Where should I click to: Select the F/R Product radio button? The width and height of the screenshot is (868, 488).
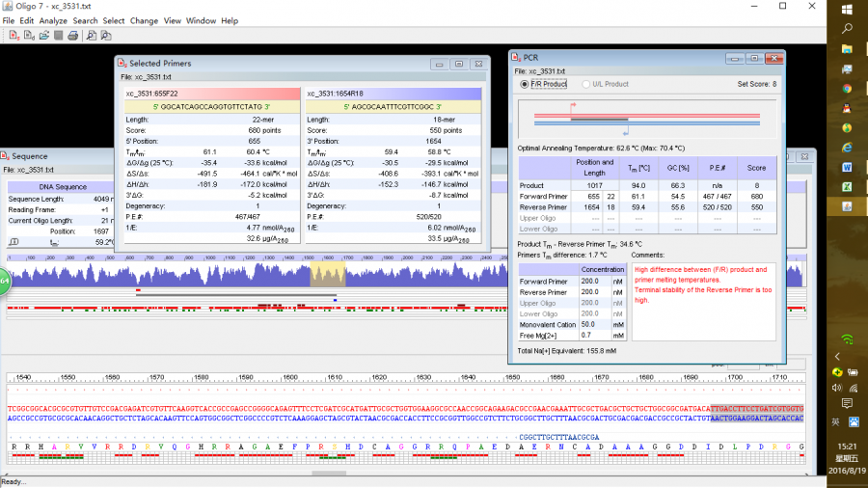coord(525,84)
